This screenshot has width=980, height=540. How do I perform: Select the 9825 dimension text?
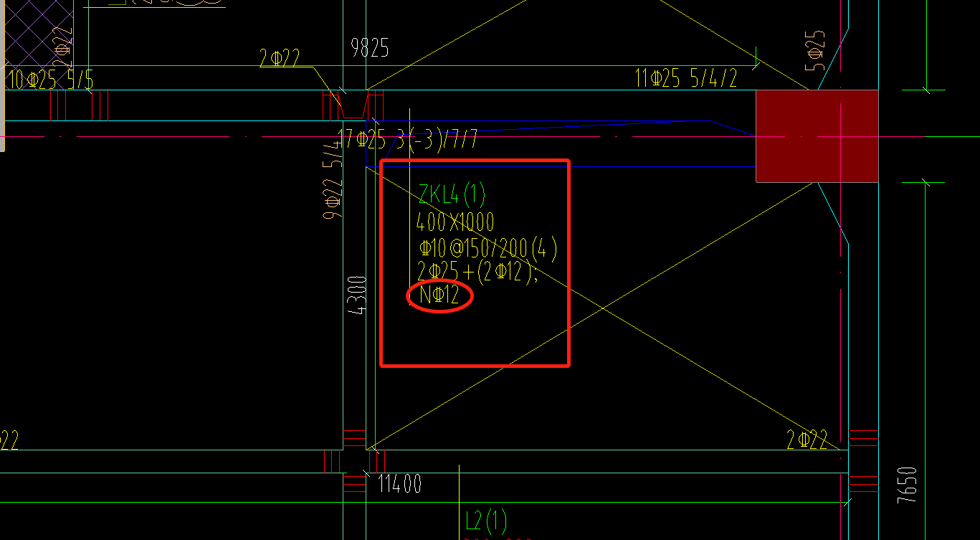(369, 48)
